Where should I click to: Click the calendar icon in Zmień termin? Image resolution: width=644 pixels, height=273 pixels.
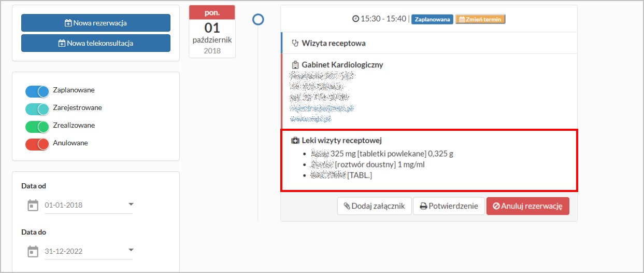pyautogui.click(x=462, y=19)
